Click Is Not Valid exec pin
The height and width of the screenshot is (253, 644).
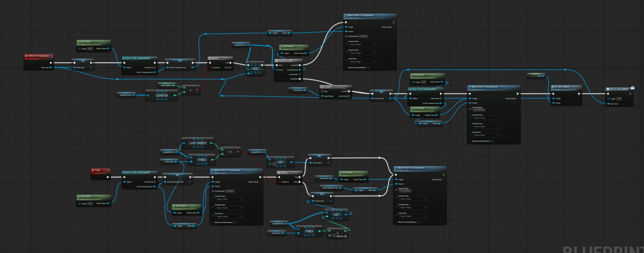click(x=350, y=96)
